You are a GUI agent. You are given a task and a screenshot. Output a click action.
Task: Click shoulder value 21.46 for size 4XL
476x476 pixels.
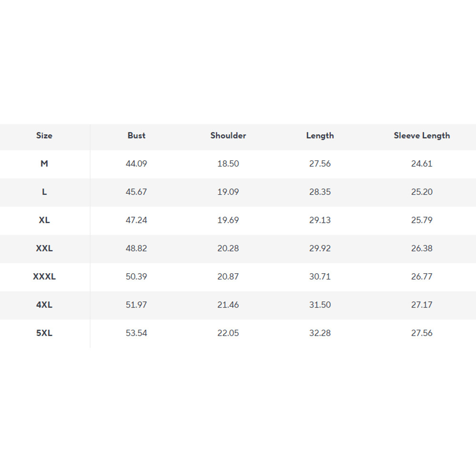point(228,305)
